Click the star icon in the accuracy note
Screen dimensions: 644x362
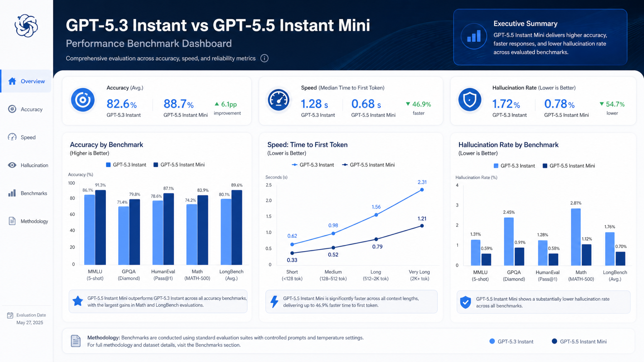point(78,301)
